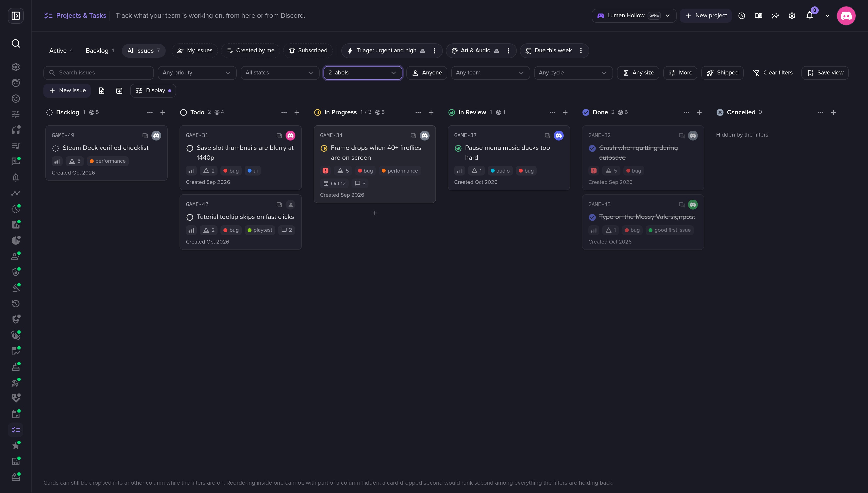This screenshot has height=493, width=868.
Task: Open the My issues view
Action: 195,51
